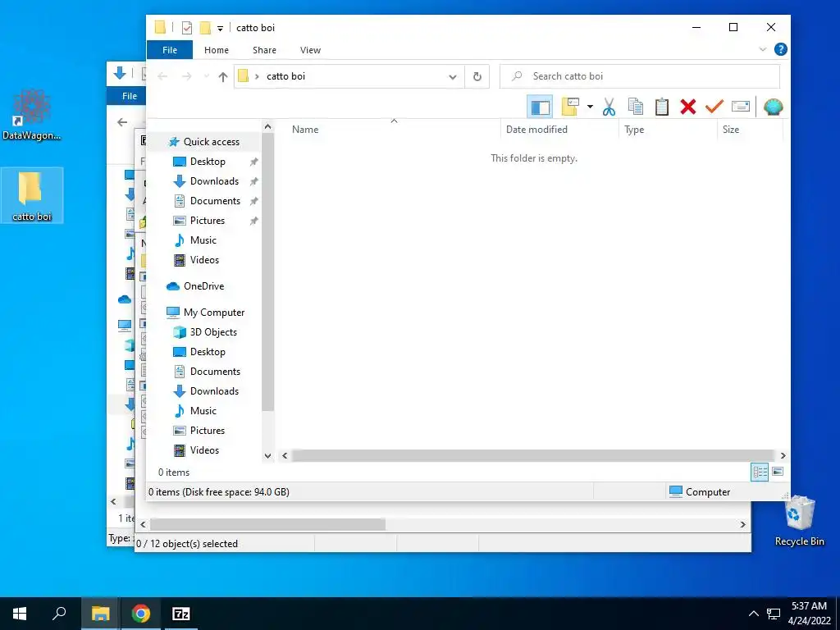Click the breadcrumb chevron before catto boi
Viewport: 840px width, 630px height.
(257, 76)
